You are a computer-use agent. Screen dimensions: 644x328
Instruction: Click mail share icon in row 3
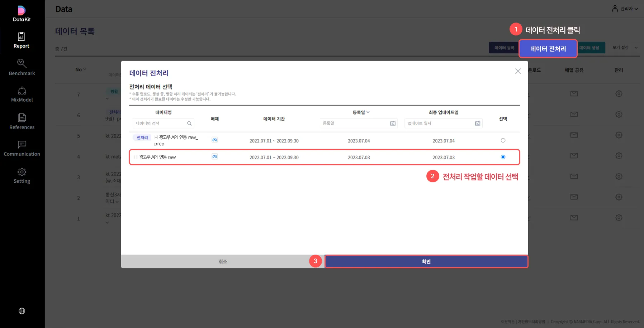point(574,176)
